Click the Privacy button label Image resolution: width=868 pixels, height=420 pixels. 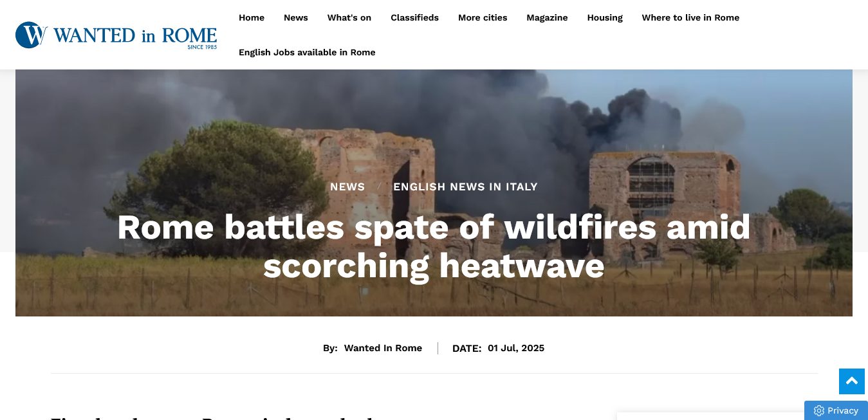843,410
